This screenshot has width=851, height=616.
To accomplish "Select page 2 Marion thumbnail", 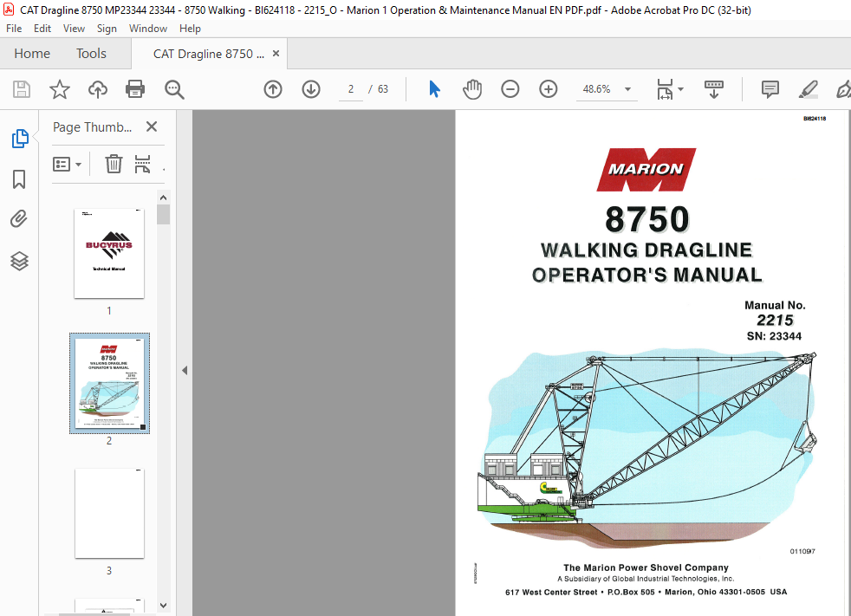I will [x=109, y=383].
